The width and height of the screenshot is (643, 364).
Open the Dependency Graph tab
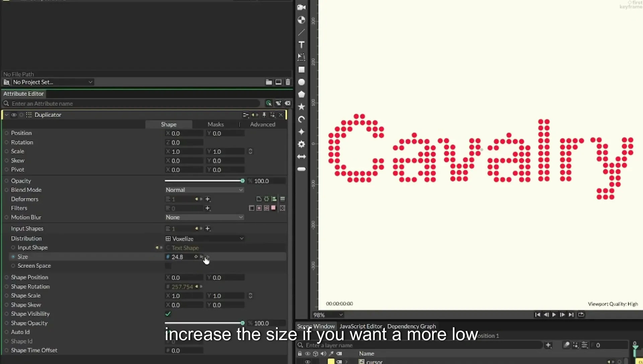tap(412, 326)
